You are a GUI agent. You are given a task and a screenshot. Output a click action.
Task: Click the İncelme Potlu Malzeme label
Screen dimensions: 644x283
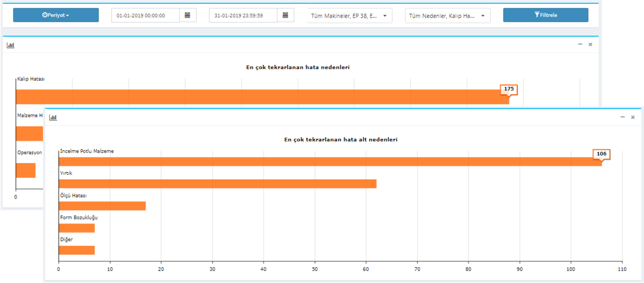click(87, 151)
